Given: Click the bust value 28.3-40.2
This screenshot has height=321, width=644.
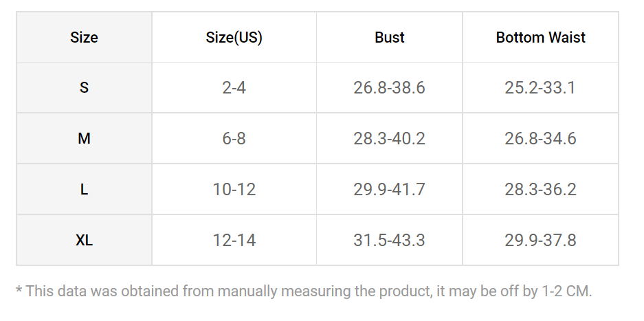Looking at the screenshot, I should (390, 139).
